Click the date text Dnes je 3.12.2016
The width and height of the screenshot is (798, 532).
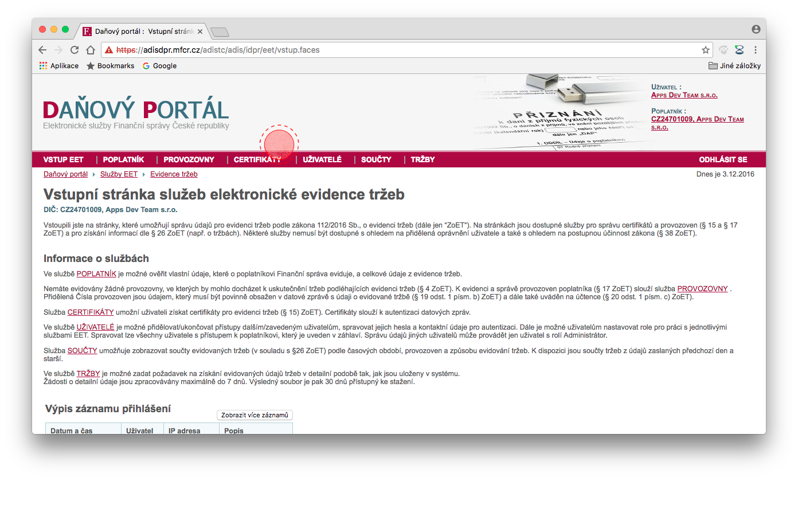point(725,174)
